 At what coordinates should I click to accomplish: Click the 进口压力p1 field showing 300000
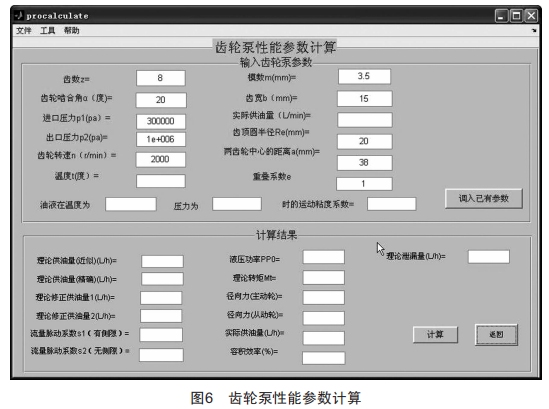161,121
